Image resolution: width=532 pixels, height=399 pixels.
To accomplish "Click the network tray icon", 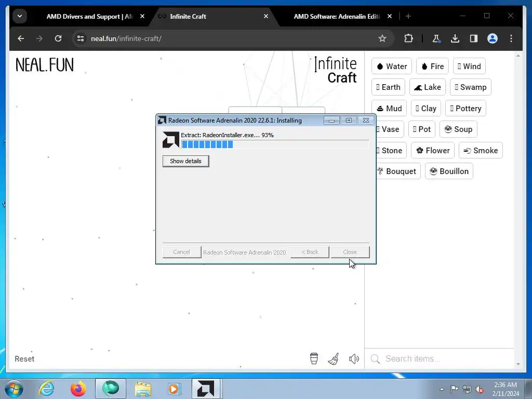I will (x=467, y=389).
